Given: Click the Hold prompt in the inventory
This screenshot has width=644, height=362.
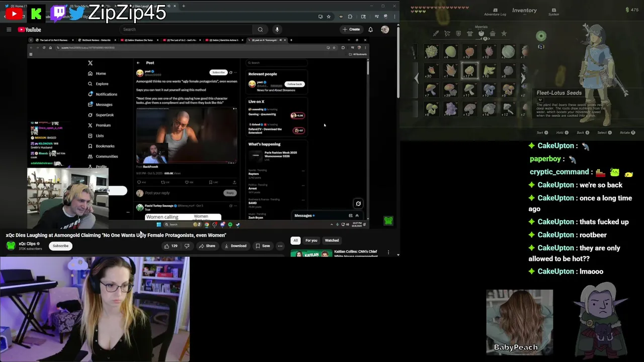Looking at the screenshot, I should (x=562, y=132).
